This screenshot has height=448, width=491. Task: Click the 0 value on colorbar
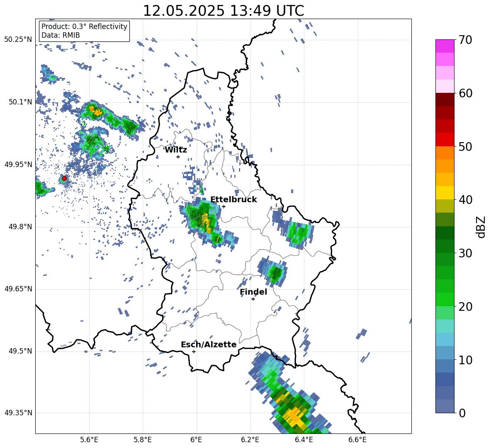(462, 413)
